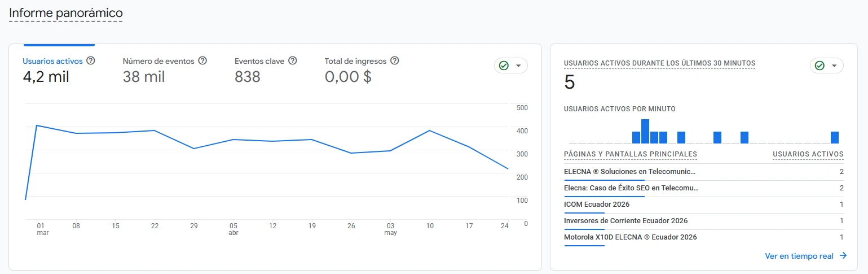Click the realtime active users count 5
868x274 pixels.
tap(570, 83)
